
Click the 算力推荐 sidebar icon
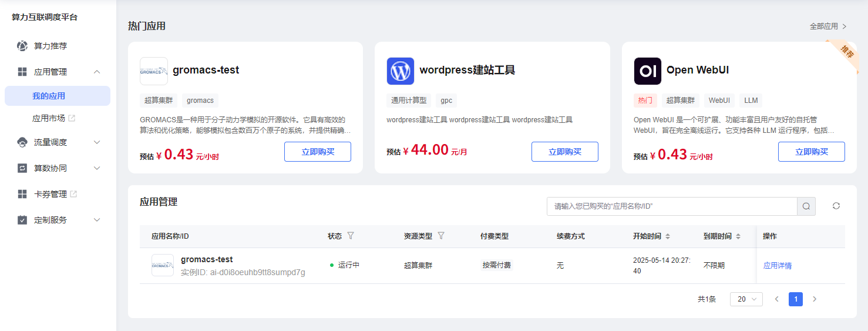click(x=22, y=46)
